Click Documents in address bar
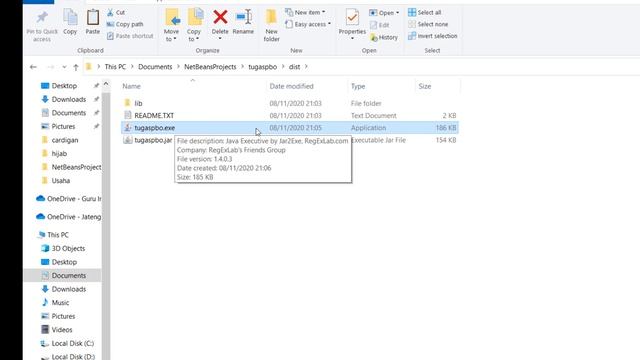 (x=155, y=67)
